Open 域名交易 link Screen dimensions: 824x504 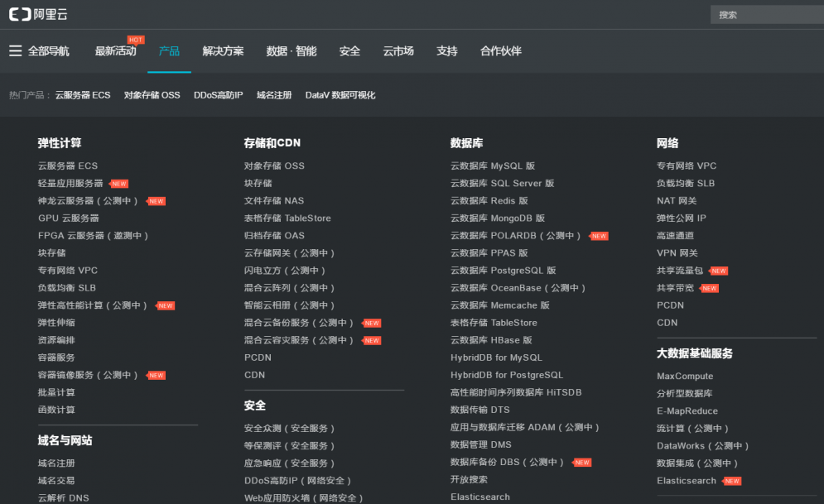56,480
